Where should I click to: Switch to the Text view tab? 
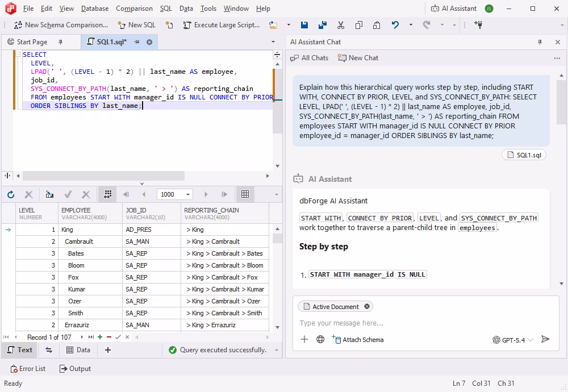point(20,350)
